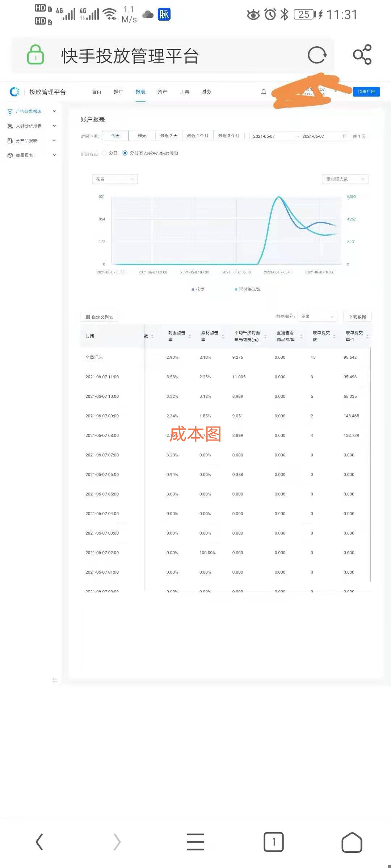Tap the green padlock security icon
Screen dimensions: 391x868
pos(35,55)
